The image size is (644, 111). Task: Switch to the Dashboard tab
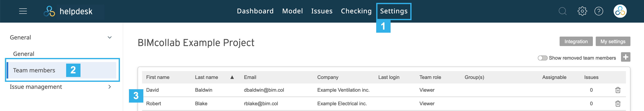click(255, 11)
